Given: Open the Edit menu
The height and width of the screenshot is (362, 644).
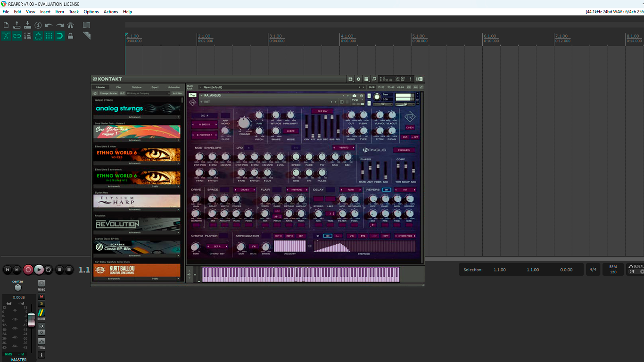Looking at the screenshot, I should coord(17,12).
